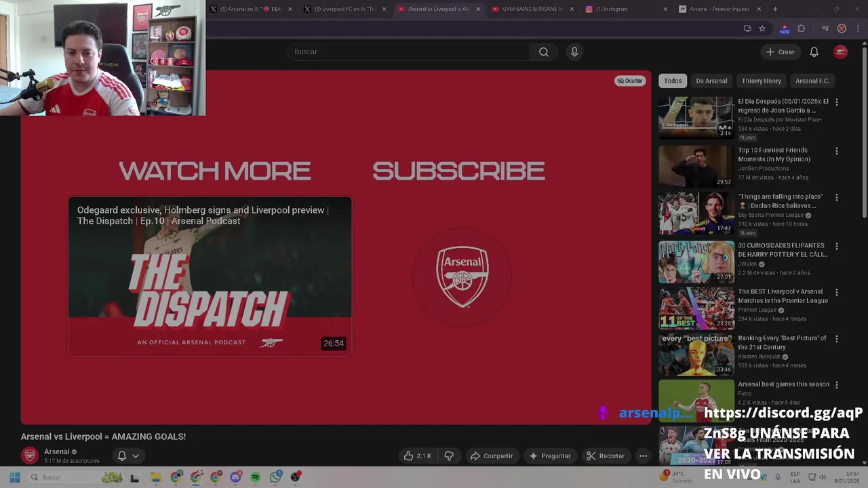Select the Thierry Henry filter chip

[x=761, y=81]
